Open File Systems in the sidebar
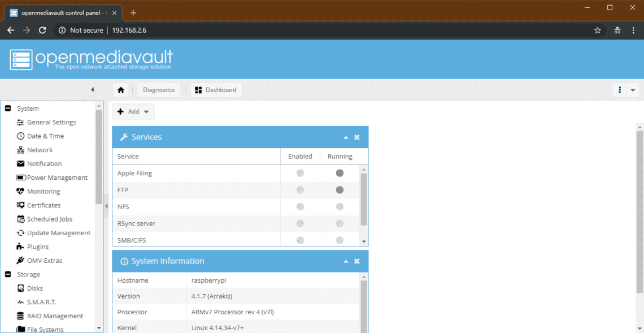The image size is (644, 333). coord(45,329)
